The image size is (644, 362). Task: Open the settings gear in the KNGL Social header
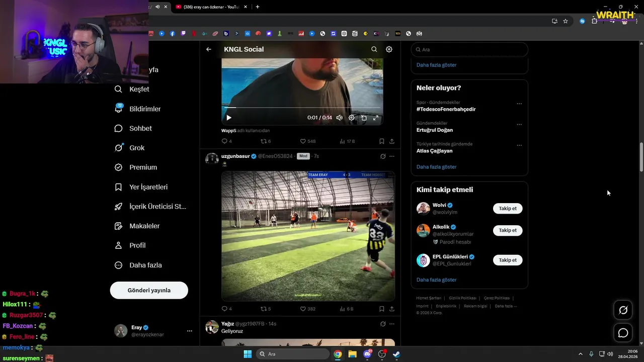click(x=389, y=49)
